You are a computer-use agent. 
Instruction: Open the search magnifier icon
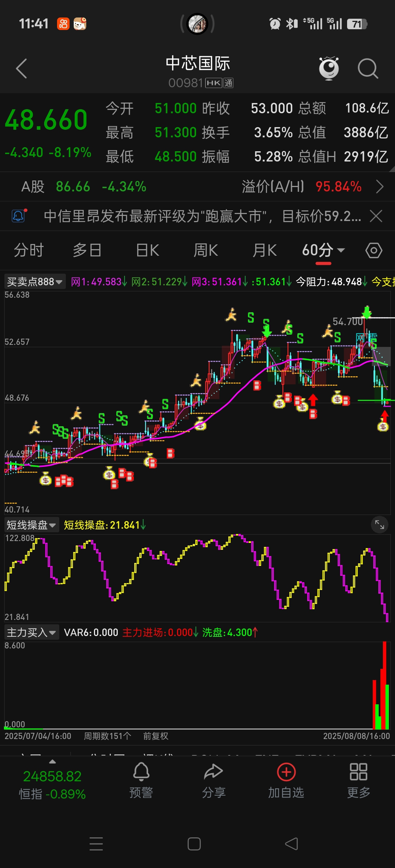(368, 68)
